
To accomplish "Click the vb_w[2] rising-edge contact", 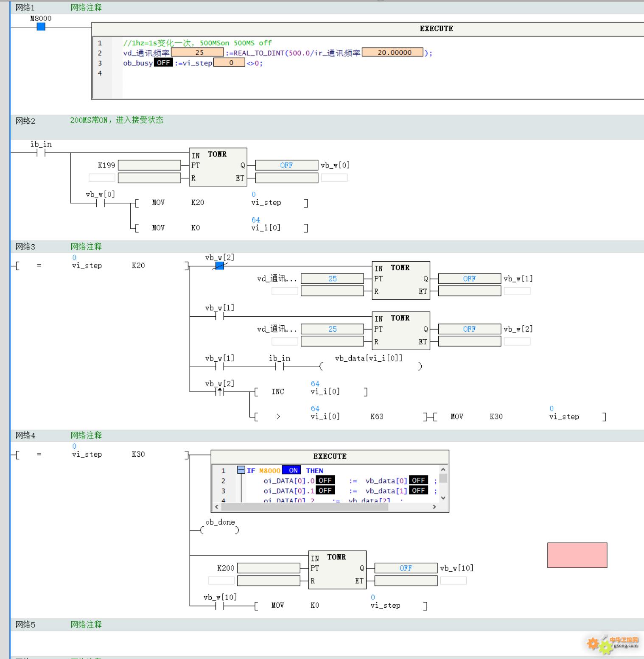I will click(x=219, y=392).
